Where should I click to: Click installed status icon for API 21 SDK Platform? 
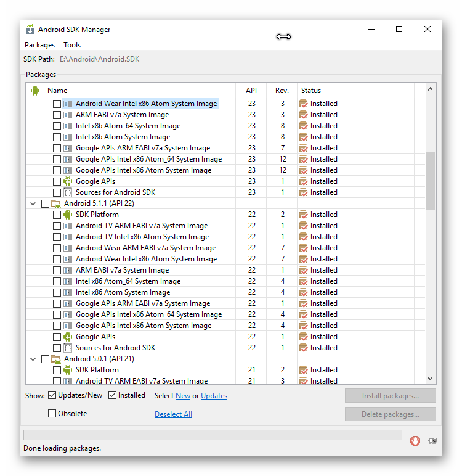(x=303, y=370)
